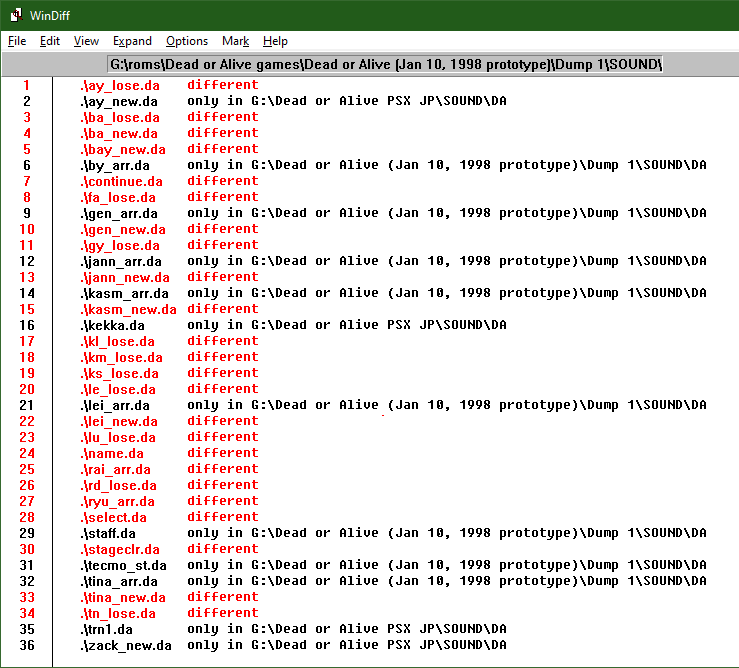Select the .\km_lose.da file entry

(121, 358)
